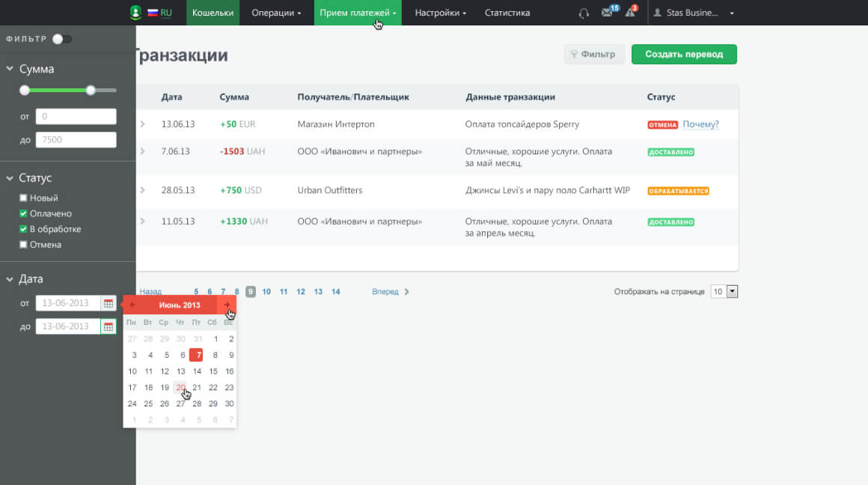Click the Почему? link
The height and width of the screenshot is (485, 868).
700,124
